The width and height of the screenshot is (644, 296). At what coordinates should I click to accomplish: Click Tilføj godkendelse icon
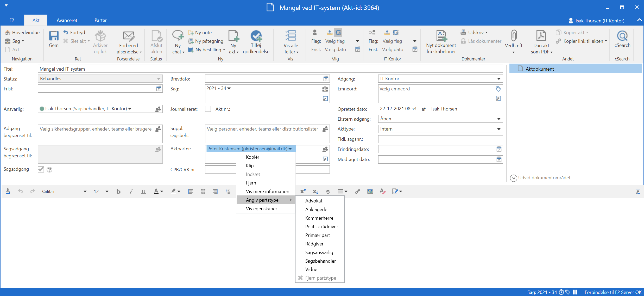click(x=256, y=36)
